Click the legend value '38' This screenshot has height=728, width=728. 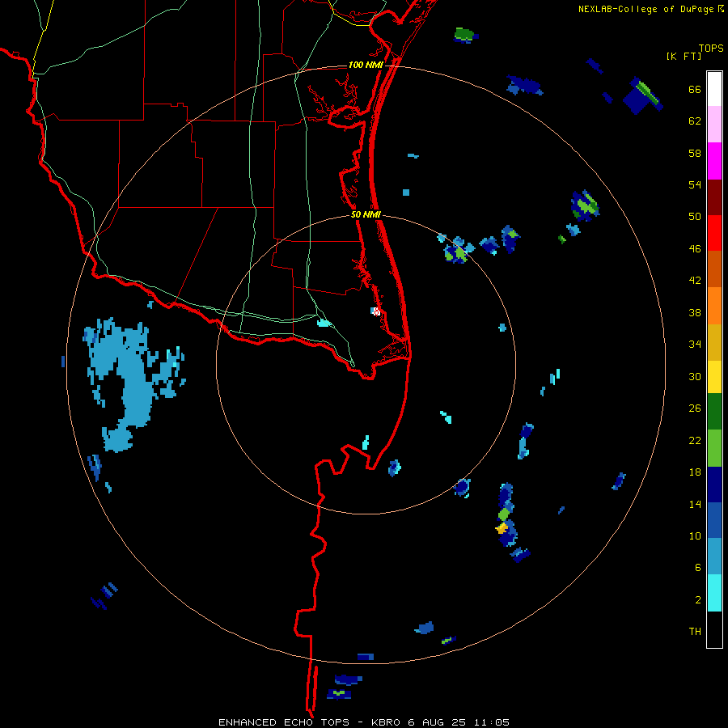(695, 312)
